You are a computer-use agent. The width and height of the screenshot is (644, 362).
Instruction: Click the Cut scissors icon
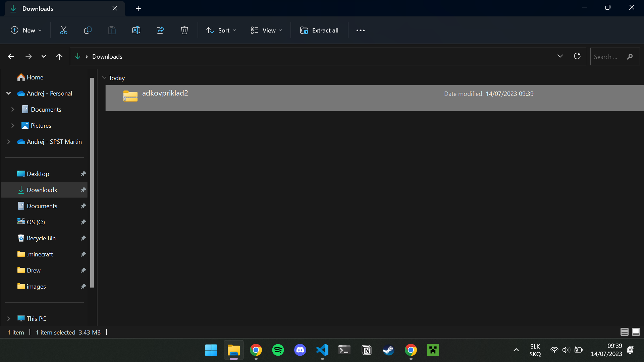pyautogui.click(x=64, y=31)
